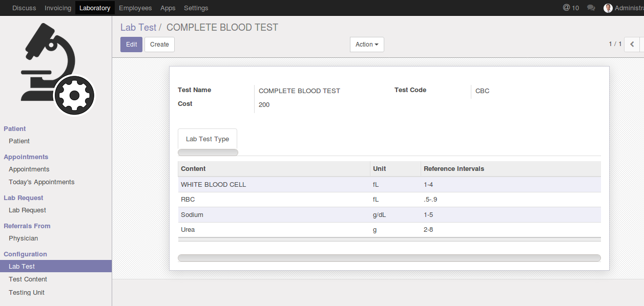Select the Lab Test Type tab
The height and width of the screenshot is (306, 644).
(x=207, y=139)
